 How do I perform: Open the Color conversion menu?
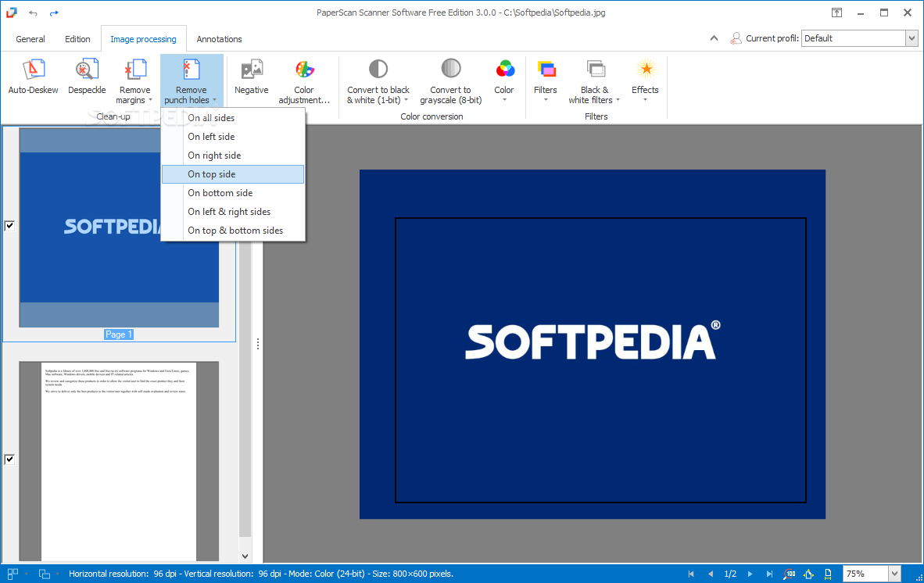[x=504, y=81]
